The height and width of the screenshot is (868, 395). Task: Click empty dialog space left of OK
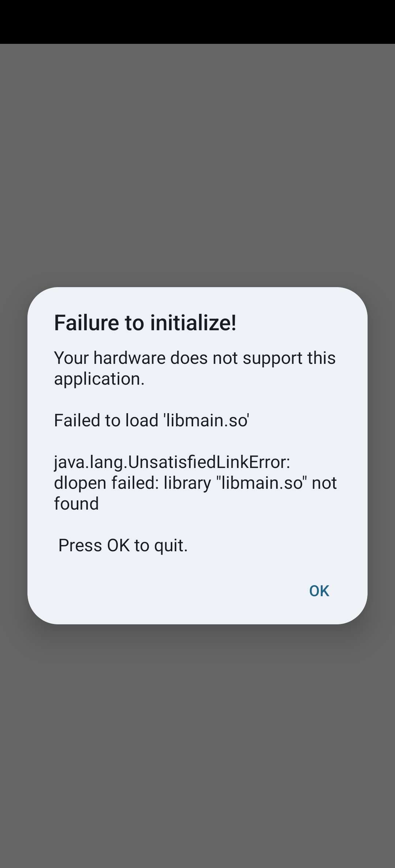click(x=165, y=591)
